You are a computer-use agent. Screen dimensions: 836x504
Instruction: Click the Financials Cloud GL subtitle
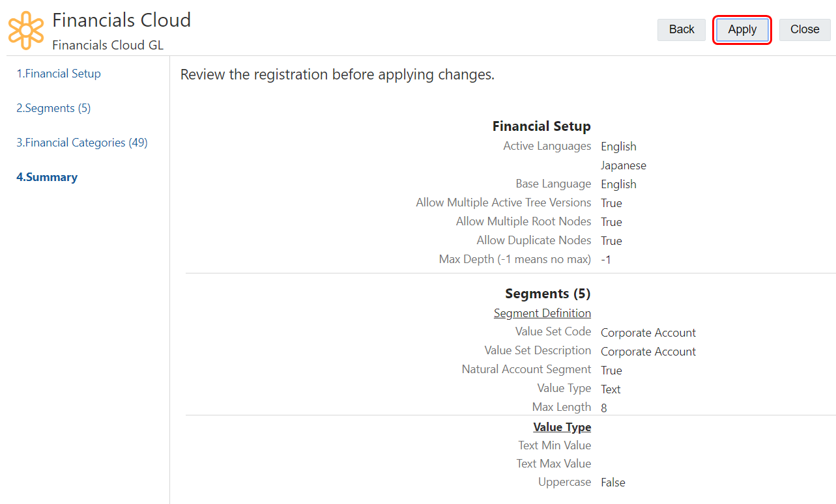click(108, 45)
